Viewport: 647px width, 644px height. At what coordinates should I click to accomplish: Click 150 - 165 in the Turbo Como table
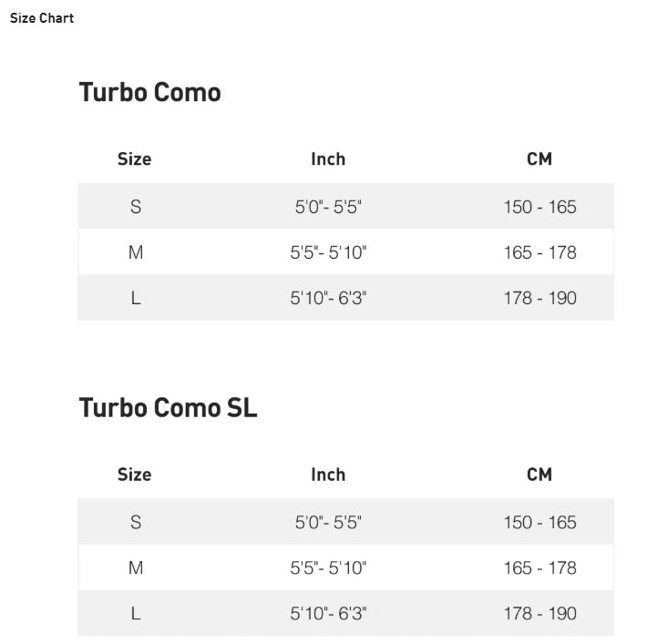539,207
